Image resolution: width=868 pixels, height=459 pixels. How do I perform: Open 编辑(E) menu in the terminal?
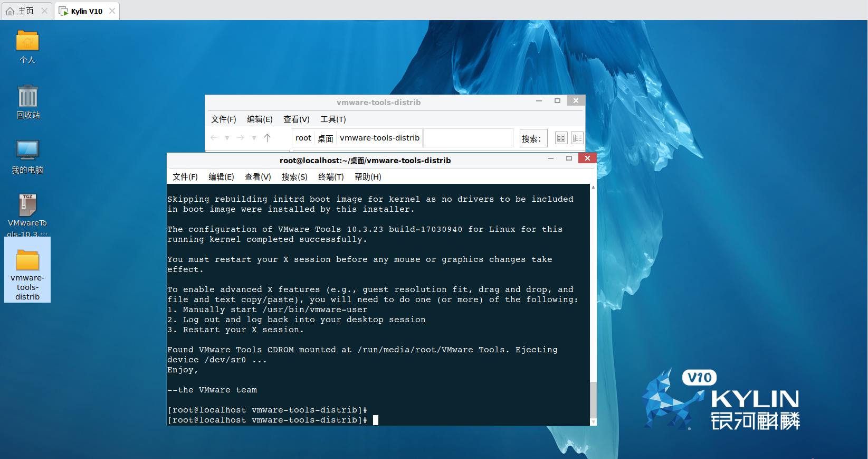221,177
